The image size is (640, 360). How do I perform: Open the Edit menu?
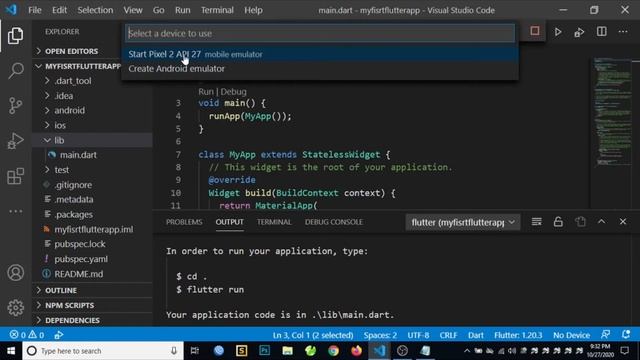pyautogui.click(x=59, y=10)
